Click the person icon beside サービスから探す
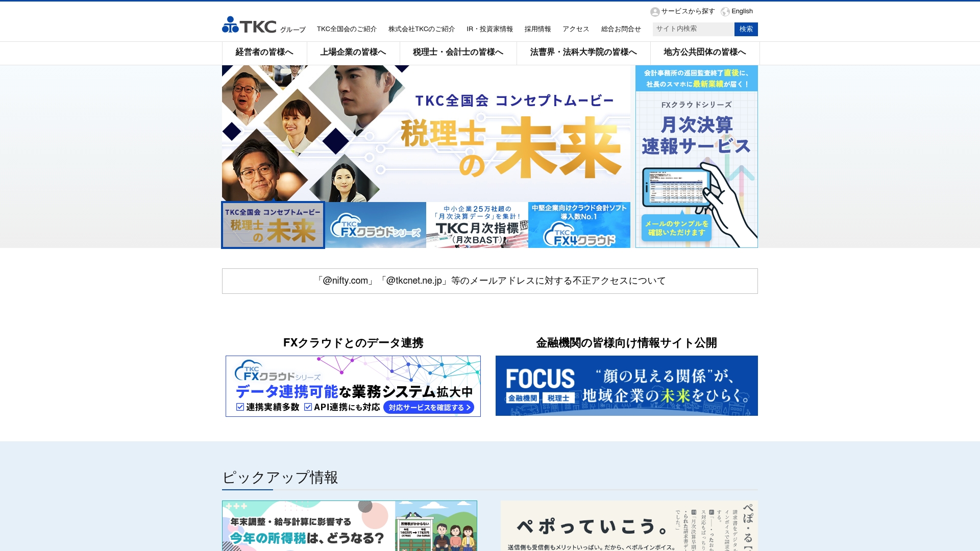 point(655,12)
